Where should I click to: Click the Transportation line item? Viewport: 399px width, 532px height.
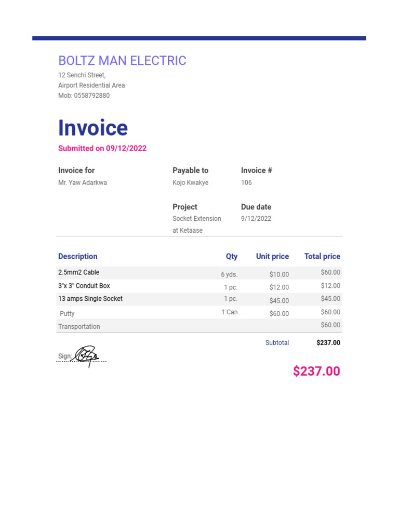79,327
